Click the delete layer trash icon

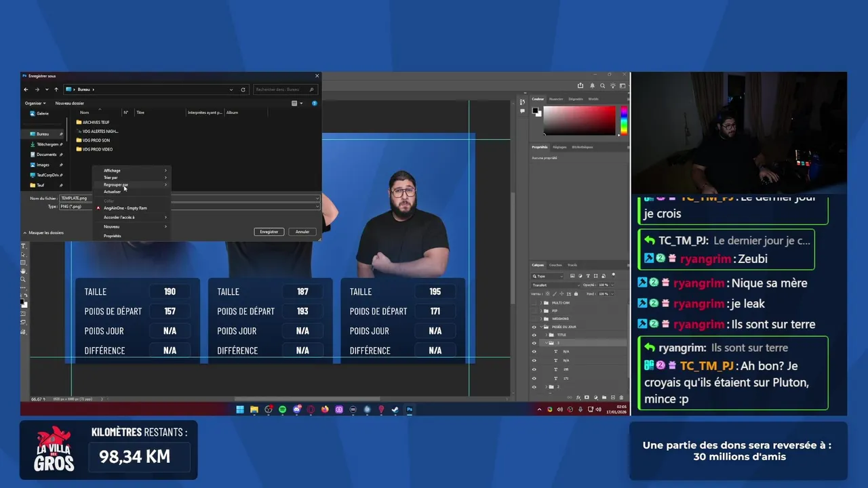621,397
